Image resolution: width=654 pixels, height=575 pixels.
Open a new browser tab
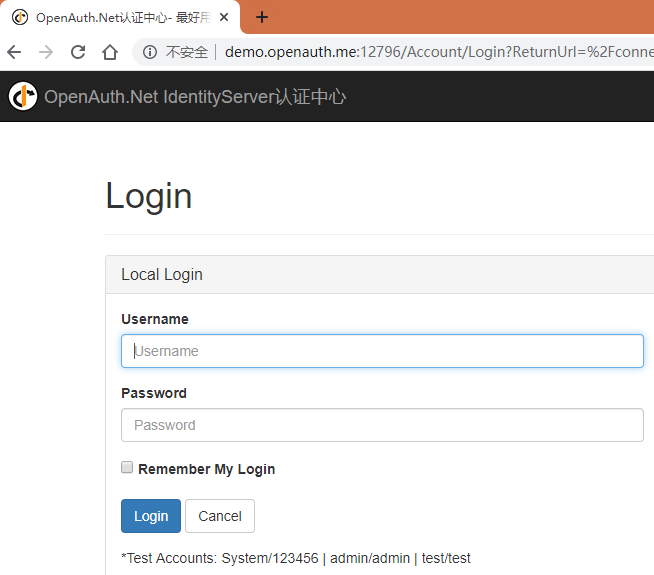tap(262, 17)
